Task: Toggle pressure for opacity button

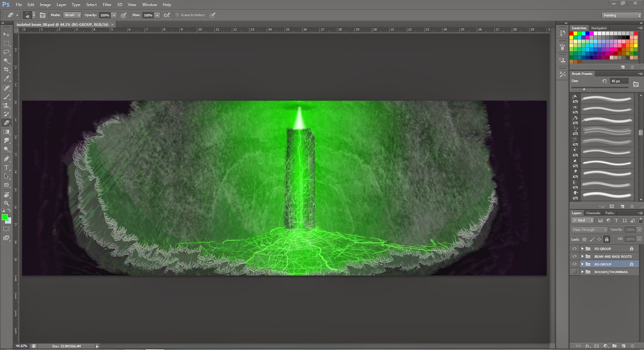Action: coord(124,15)
